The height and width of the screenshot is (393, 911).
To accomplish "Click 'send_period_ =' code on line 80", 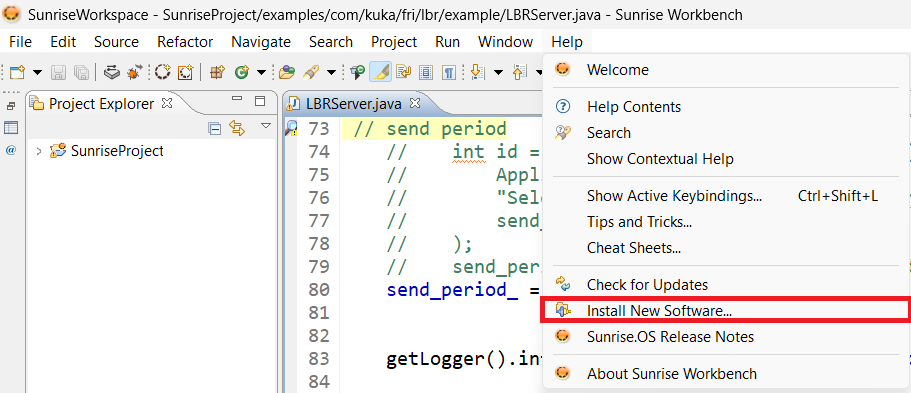I will (463, 290).
